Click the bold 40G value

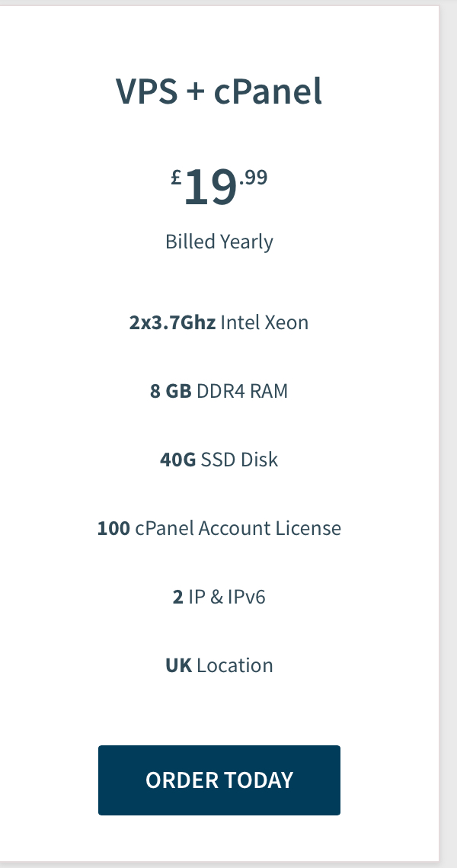[x=178, y=460]
